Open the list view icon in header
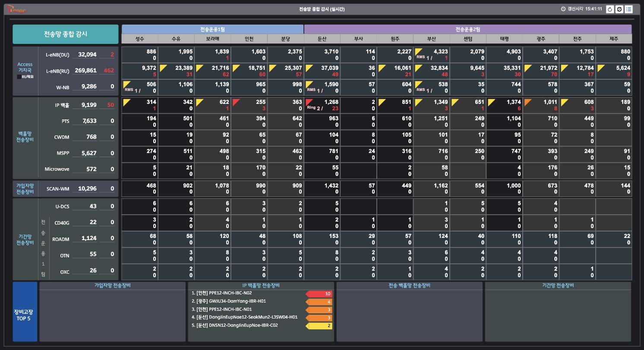The height and width of the screenshot is (350, 644). pos(629,9)
